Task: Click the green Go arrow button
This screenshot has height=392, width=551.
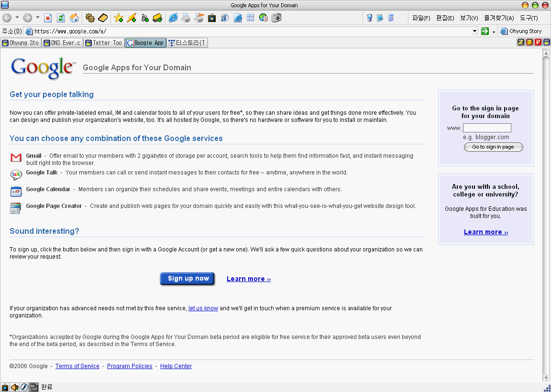Action: click(x=485, y=31)
